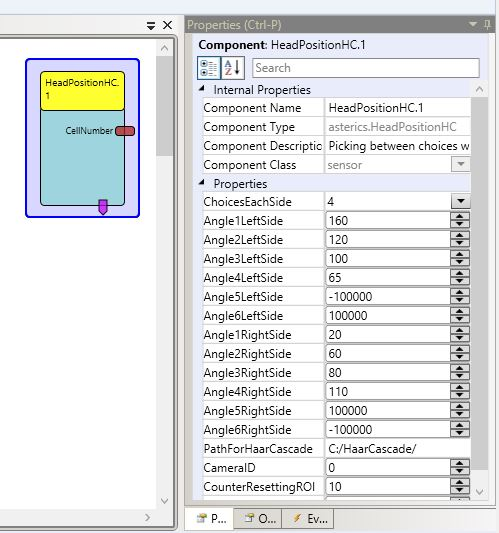Select the HeadPositionHC.1 component block
This screenshot has width=499, height=533.
coord(82,138)
